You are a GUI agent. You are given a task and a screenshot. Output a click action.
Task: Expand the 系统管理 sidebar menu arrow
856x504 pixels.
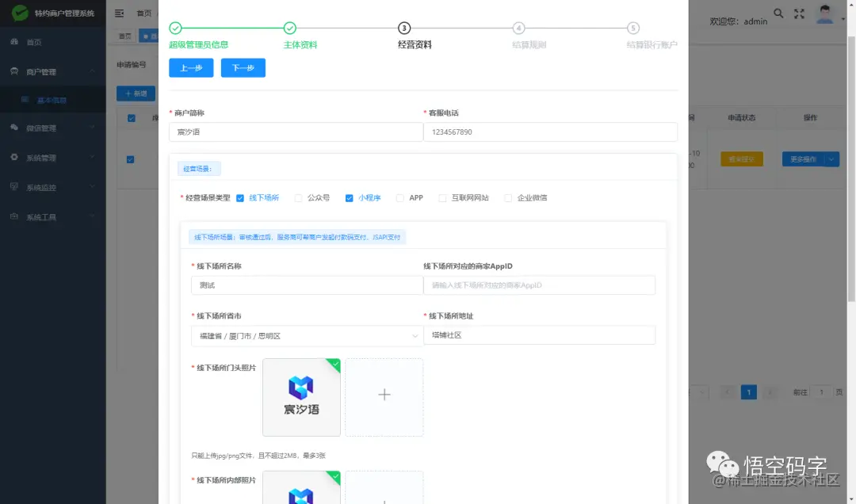point(92,157)
